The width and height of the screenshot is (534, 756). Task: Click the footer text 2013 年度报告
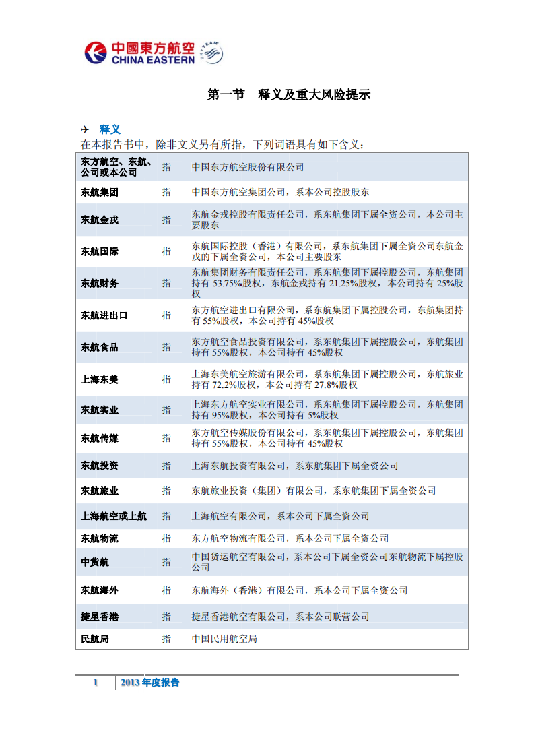pyautogui.click(x=150, y=683)
